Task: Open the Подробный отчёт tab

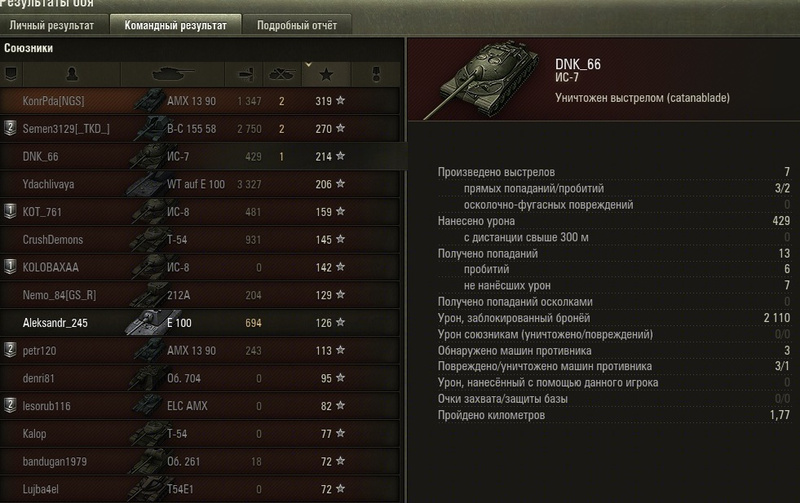Action: click(x=297, y=25)
